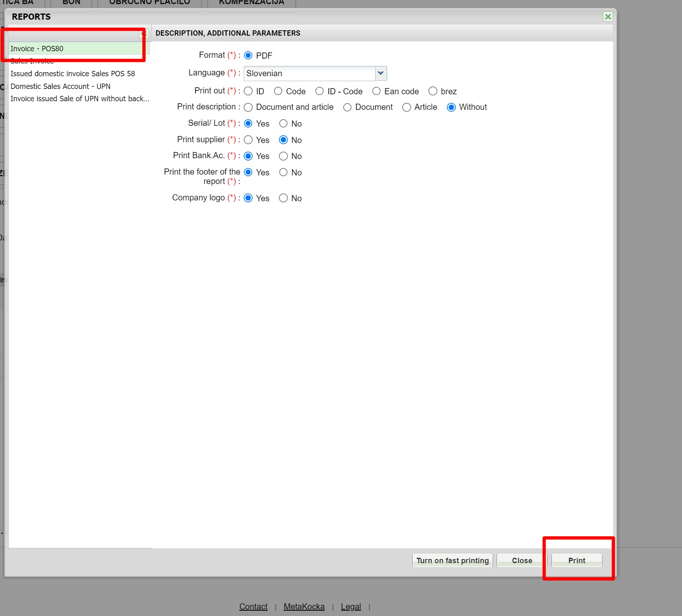
Task: Choose Without print description
Action: (451, 107)
